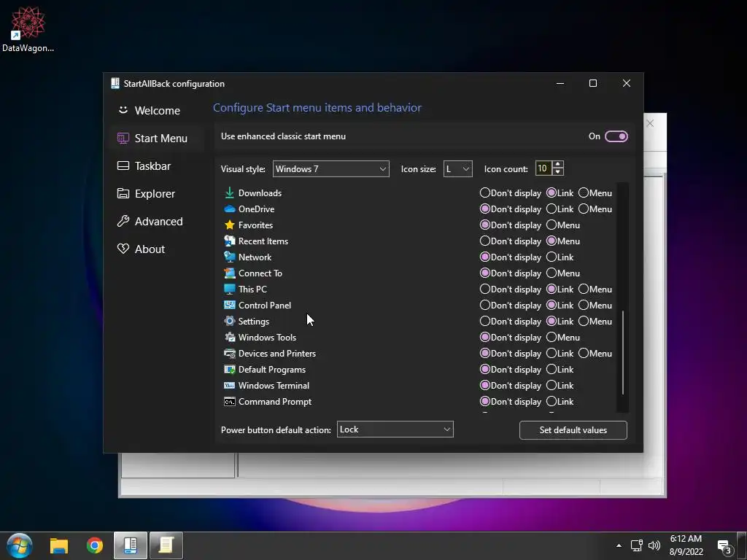Click the Settings gear icon in list
747x560 pixels.
click(229, 321)
